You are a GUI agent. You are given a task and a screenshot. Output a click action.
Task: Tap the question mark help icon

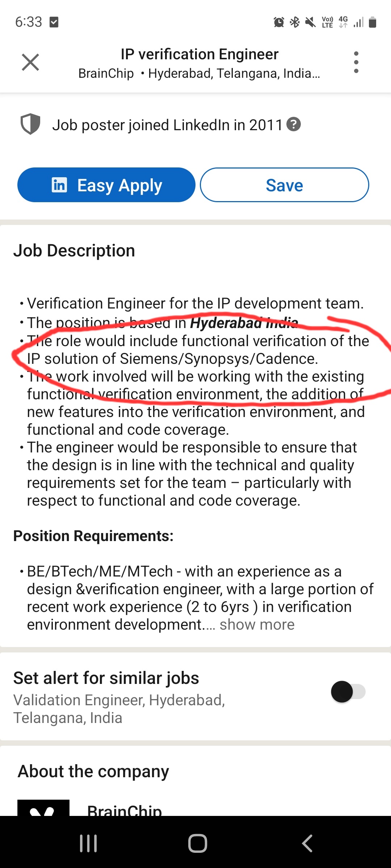pos(294,124)
